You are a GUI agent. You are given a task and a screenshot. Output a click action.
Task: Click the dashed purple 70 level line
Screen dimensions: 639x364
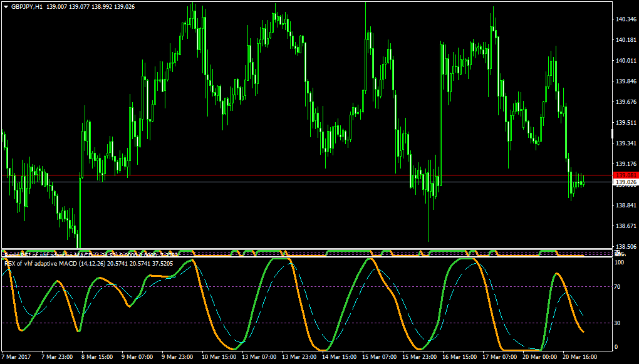click(306, 286)
